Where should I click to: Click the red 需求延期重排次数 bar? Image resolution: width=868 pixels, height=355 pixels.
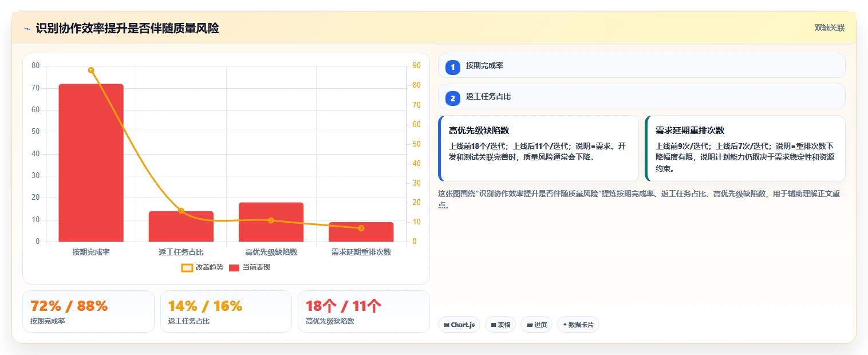point(361,232)
